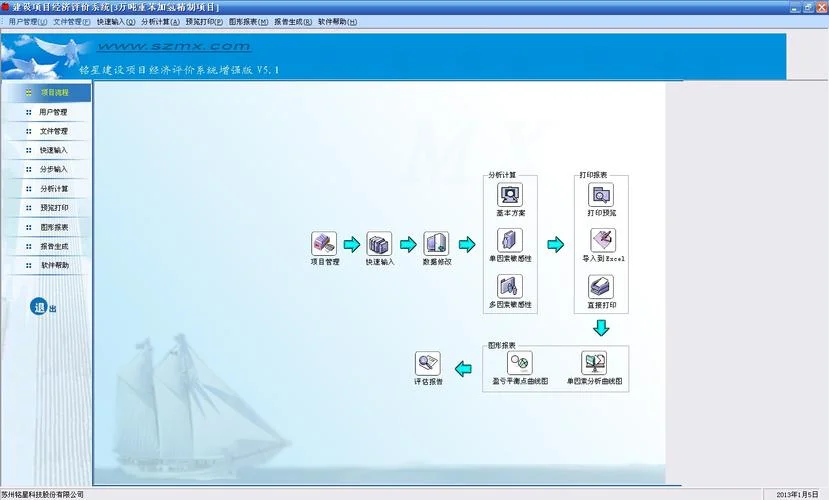Select the 基本方案 analysis icon
829x500 pixels.
coord(510,195)
